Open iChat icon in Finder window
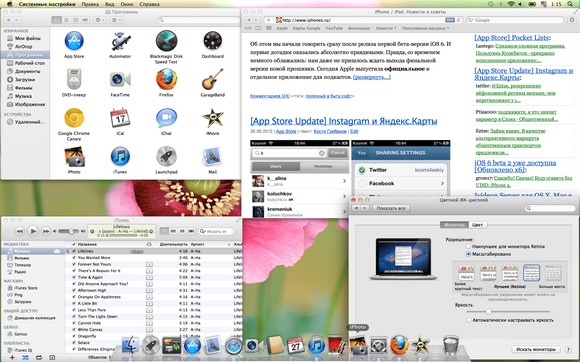This screenshot has width=580, height=362. coord(166,118)
